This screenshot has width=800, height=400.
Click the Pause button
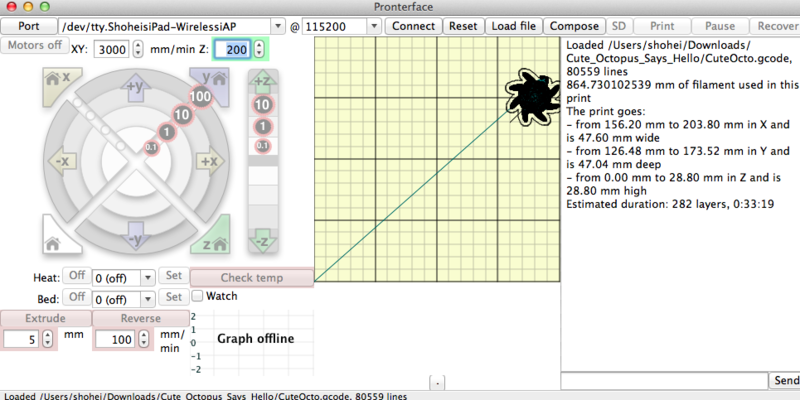[x=720, y=26]
